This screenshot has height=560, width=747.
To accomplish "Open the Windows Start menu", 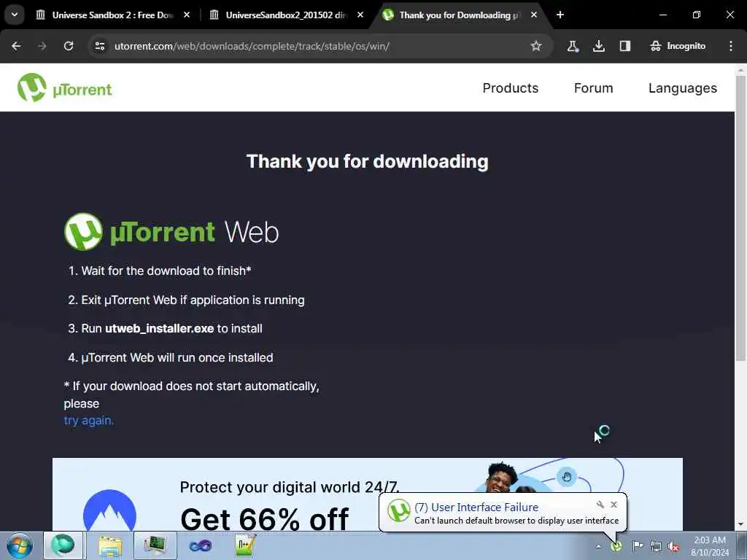I will [x=20, y=545].
